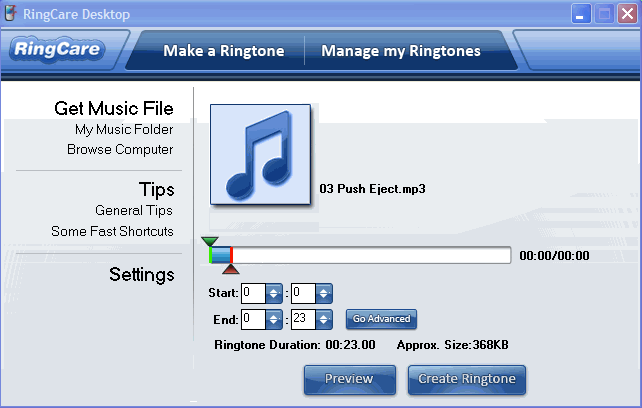Click the red end marker triangle

pyautogui.click(x=231, y=269)
